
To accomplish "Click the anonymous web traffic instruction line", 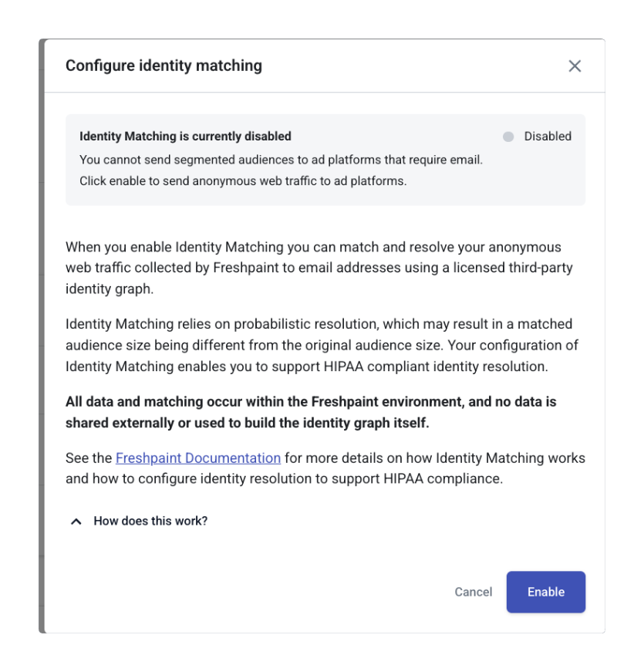I will [x=243, y=181].
